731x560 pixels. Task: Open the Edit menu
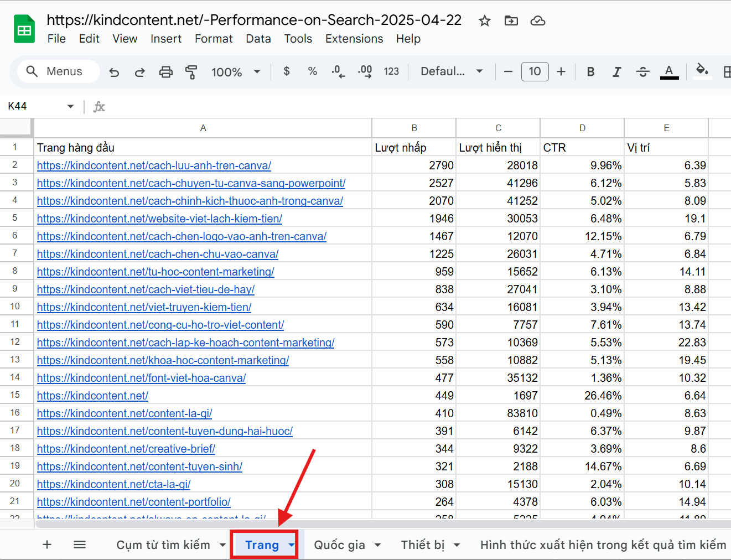pyautogui.click(x=89, y=39)
